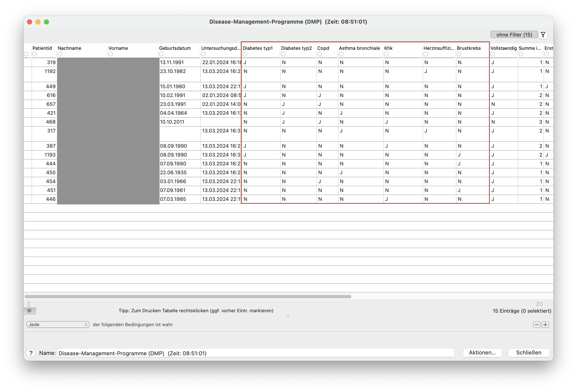Click the Diabetes typ2 column header
The width and height of the screenshot is (577, 392).
tap(297, 48)
